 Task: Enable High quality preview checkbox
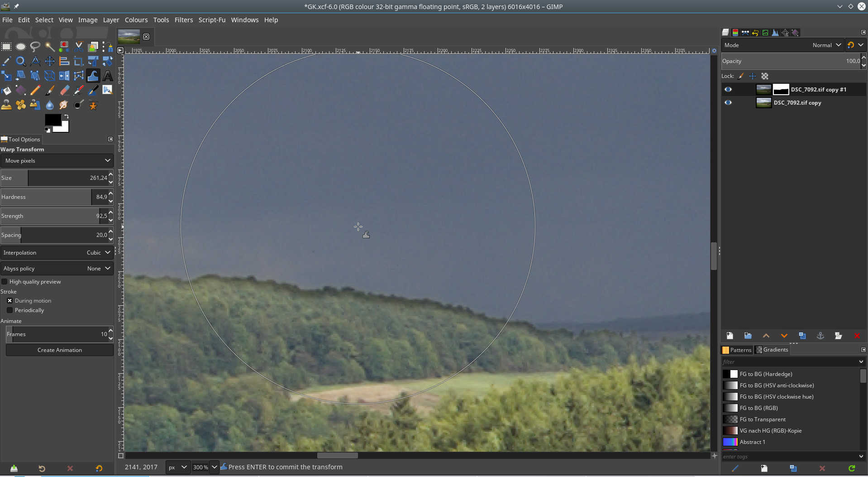click(5, 282)
